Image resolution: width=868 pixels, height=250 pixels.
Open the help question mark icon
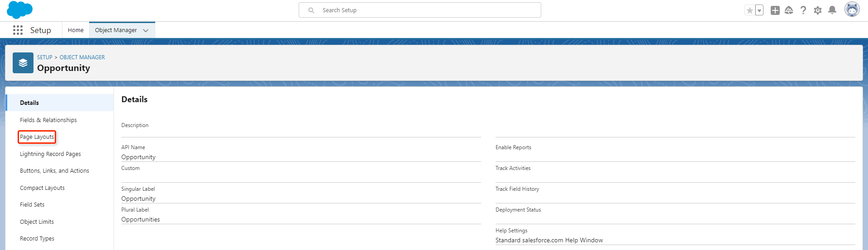pos(803,10)
